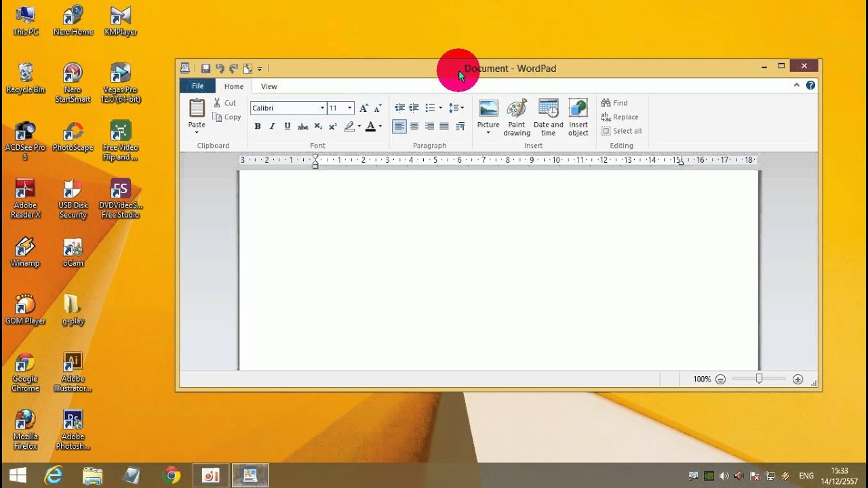Click the zoom slider handle
The height and width of the screenshot is (488, 868).
(759, 379)
